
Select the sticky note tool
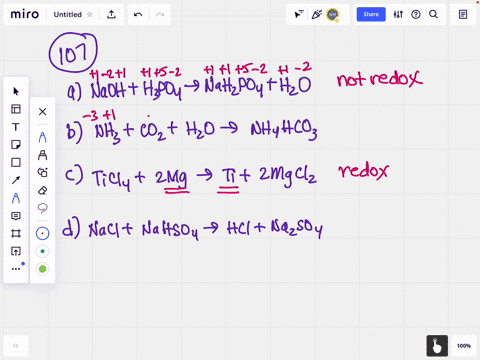(16, 145)
